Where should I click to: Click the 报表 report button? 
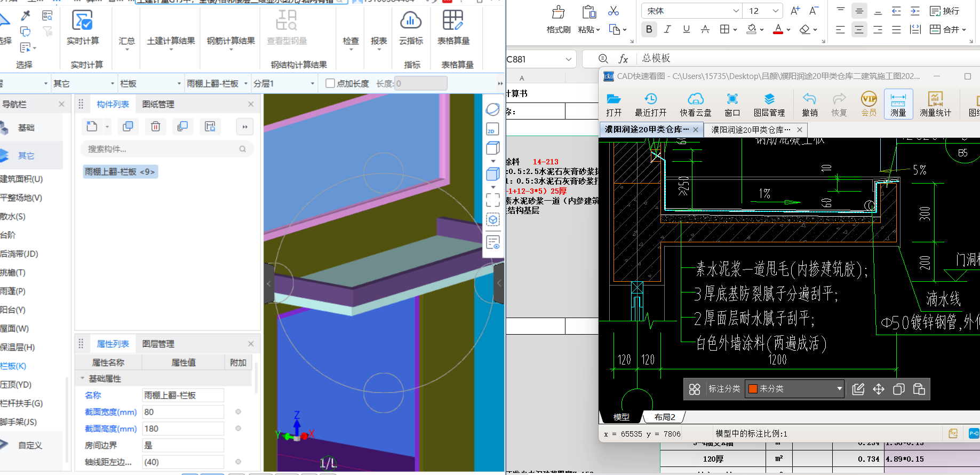(x=379, y=41)
